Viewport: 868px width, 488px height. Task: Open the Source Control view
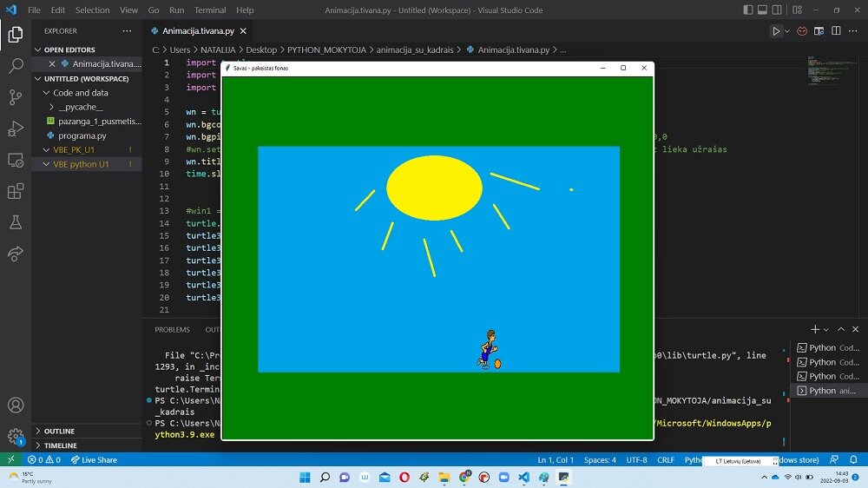coord(15,97)
